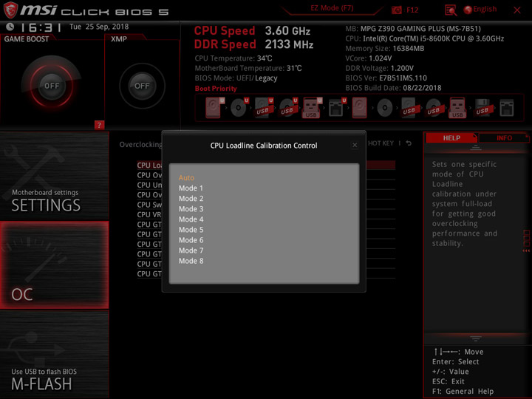Choose Mode 1 loadline calibration
The image size is (532, 399).
(191, 188)
